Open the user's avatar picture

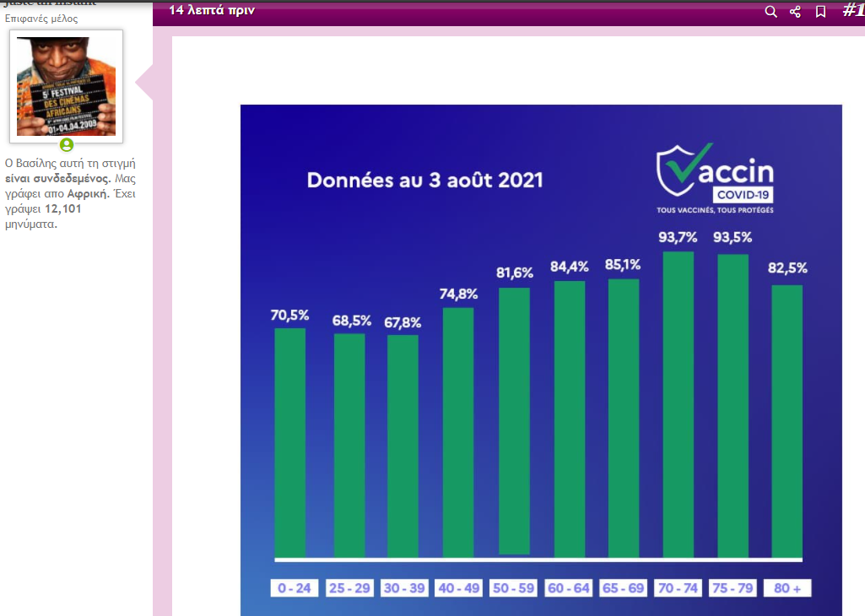(67, 86)
